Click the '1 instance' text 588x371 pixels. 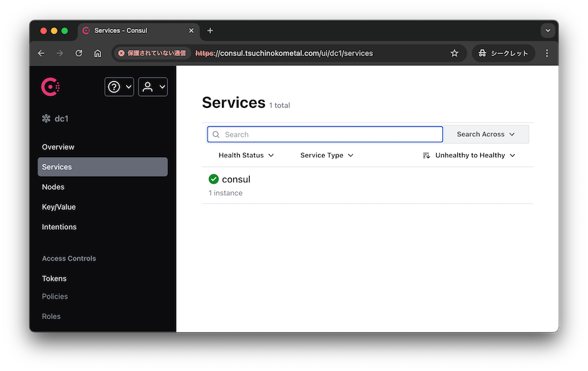pyautogui.click(x=225, y=193)
